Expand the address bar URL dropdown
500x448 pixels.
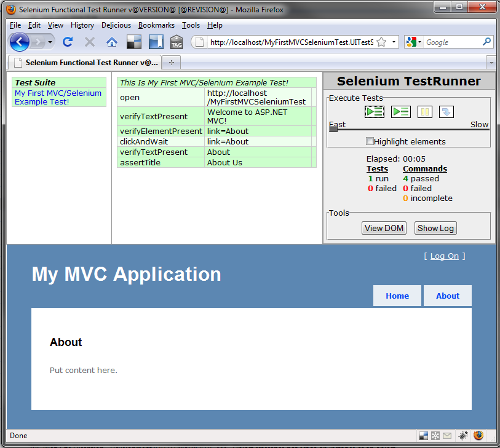click(x=394, y=42)
